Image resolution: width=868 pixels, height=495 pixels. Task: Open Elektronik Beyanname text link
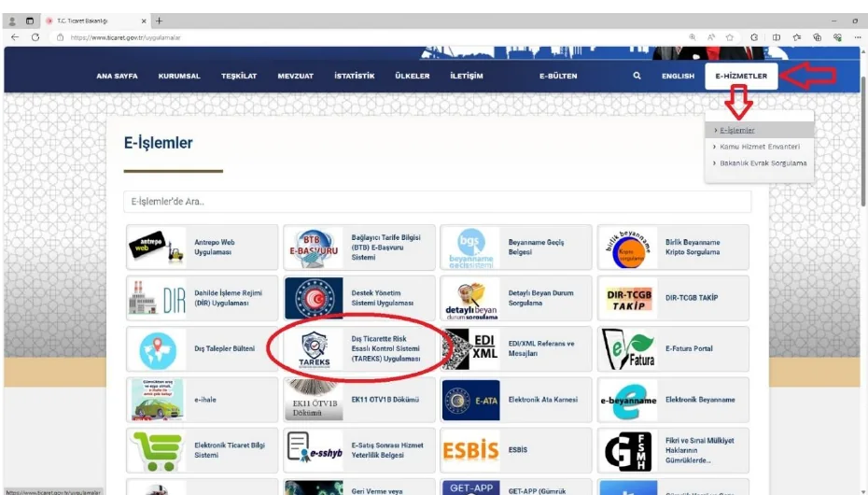(x=700, y=399)
